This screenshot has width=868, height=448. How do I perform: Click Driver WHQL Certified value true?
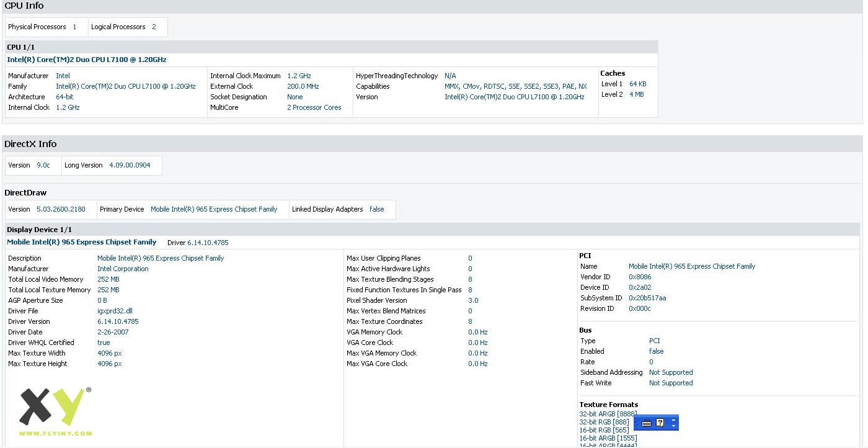click(104, 343)
